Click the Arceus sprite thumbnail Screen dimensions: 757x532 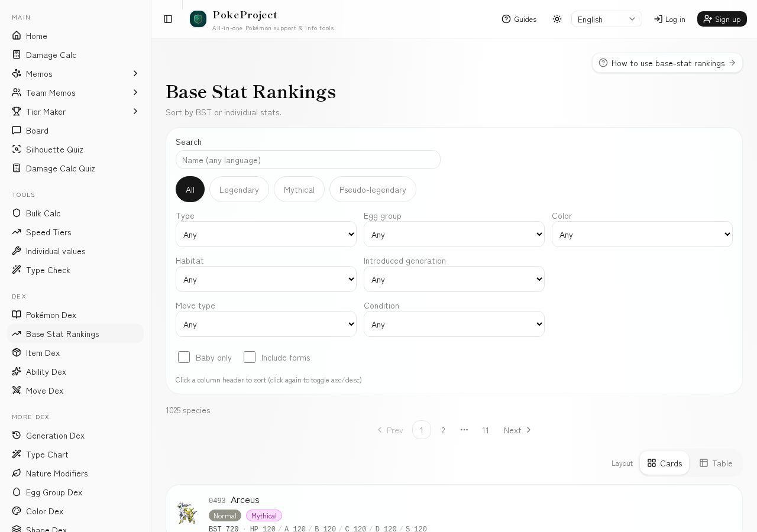pyautogui.click(x=187, y=512)
